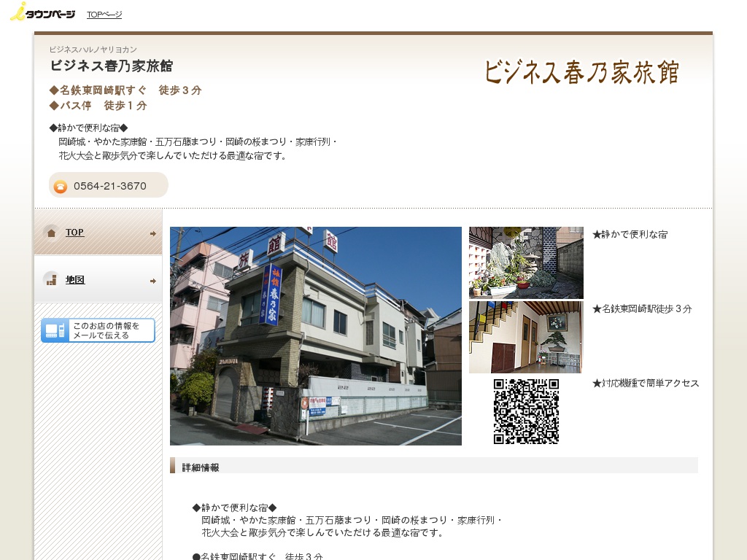Click the map icon beside 地図
Screen dimensions: 747x560
(x=51, y=280)
